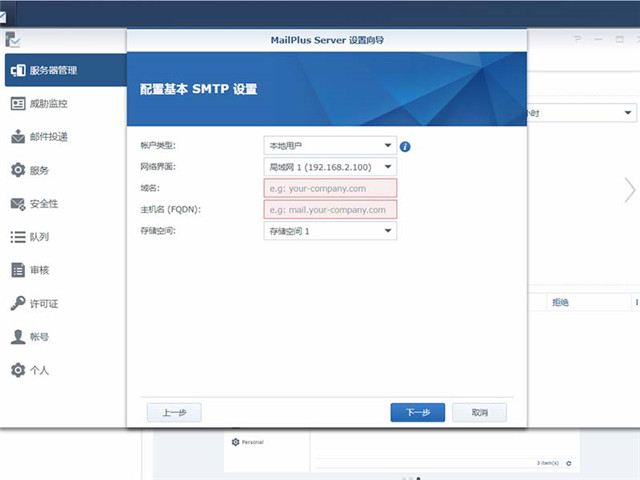This screenshot has width=640, height=480.
Task: Click help question mark in background window
Action: (577, 39)
